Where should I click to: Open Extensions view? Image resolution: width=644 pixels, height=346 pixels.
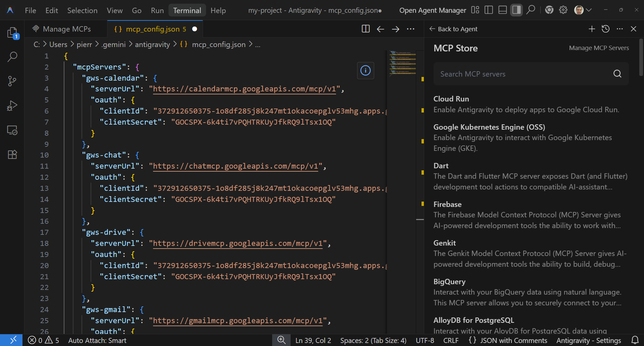(12, 155)
